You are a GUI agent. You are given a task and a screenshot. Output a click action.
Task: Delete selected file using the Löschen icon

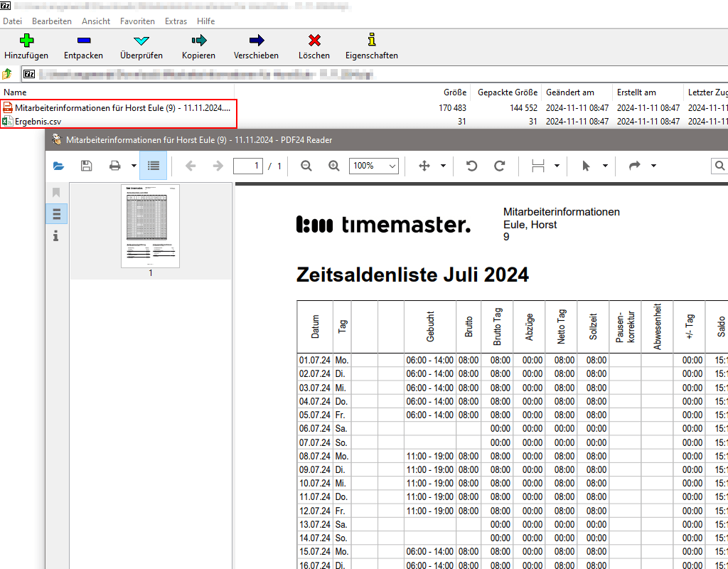point(314,46)
